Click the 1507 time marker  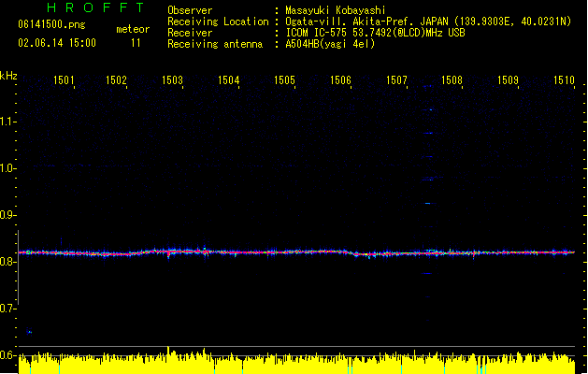[x=396, y=80]
